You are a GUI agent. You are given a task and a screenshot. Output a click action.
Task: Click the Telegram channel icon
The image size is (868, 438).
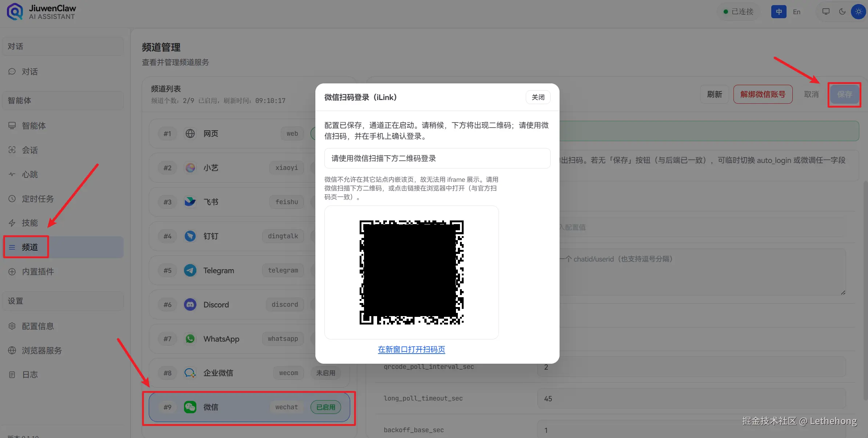tap(190, 270)
